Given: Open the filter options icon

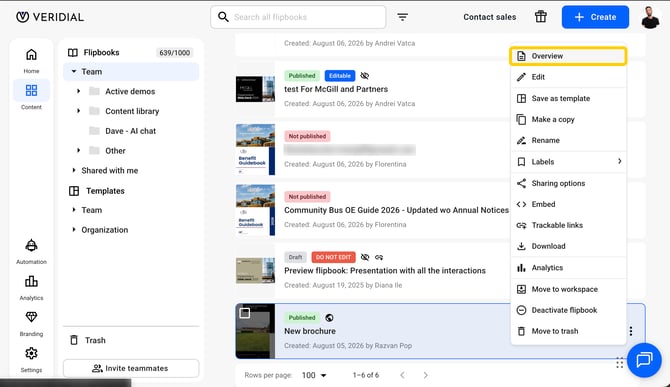Looking at the screenshot, I should [403, 17].
